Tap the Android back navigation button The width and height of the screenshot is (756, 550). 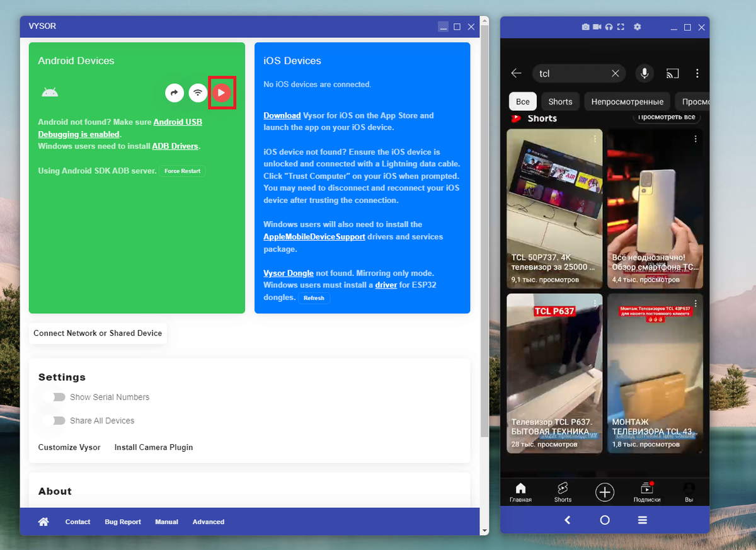[x=568, y=520]
